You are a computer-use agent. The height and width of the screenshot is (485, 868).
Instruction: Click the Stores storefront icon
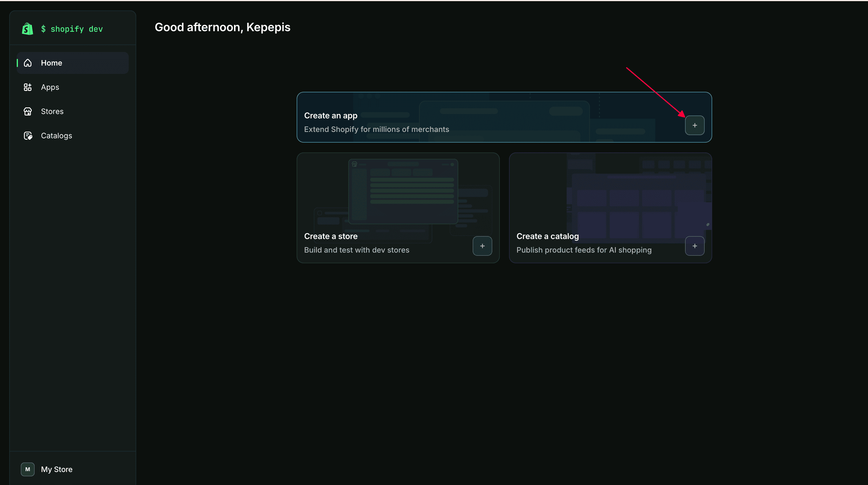point(28,111)
